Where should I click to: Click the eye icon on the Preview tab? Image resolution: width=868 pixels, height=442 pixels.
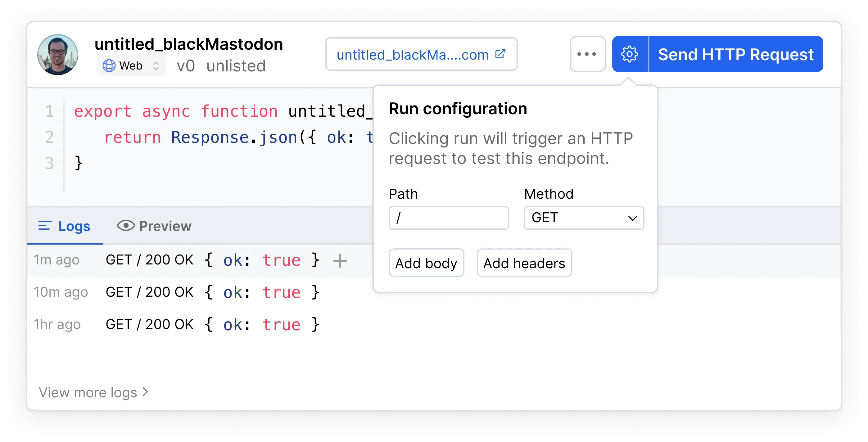click(x=126, y=226)
